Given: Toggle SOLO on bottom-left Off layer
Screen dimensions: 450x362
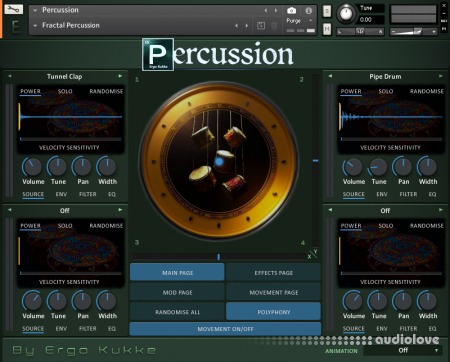Looking at the screenshot, I should (x=65, y=226).
